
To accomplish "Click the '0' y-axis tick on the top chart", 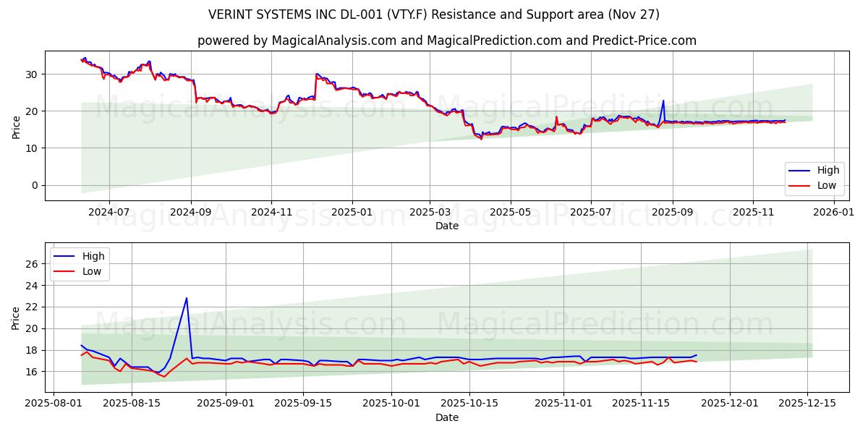I will (36, 185).
